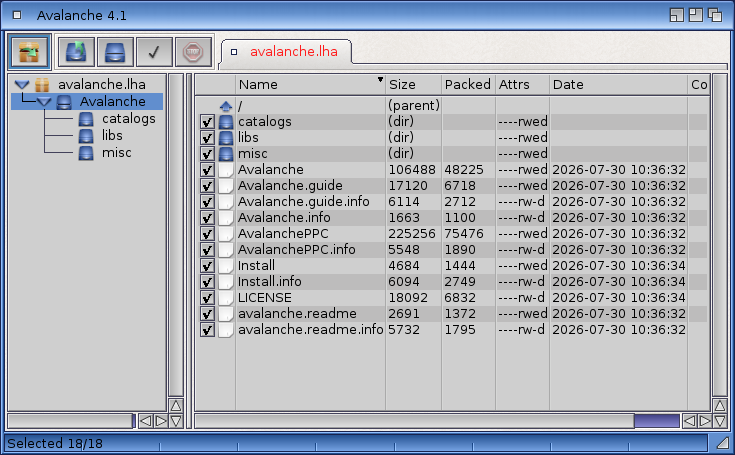Toggle the Avalanche file checkbox
Image resolution: width=735 pixels, height=455 pixels.
(207, 170)
